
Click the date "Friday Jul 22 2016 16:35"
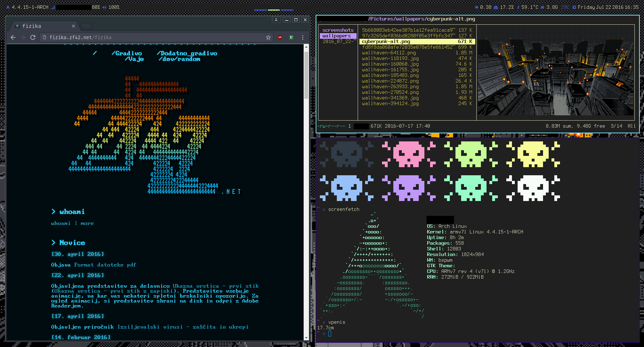pos(608,7)
